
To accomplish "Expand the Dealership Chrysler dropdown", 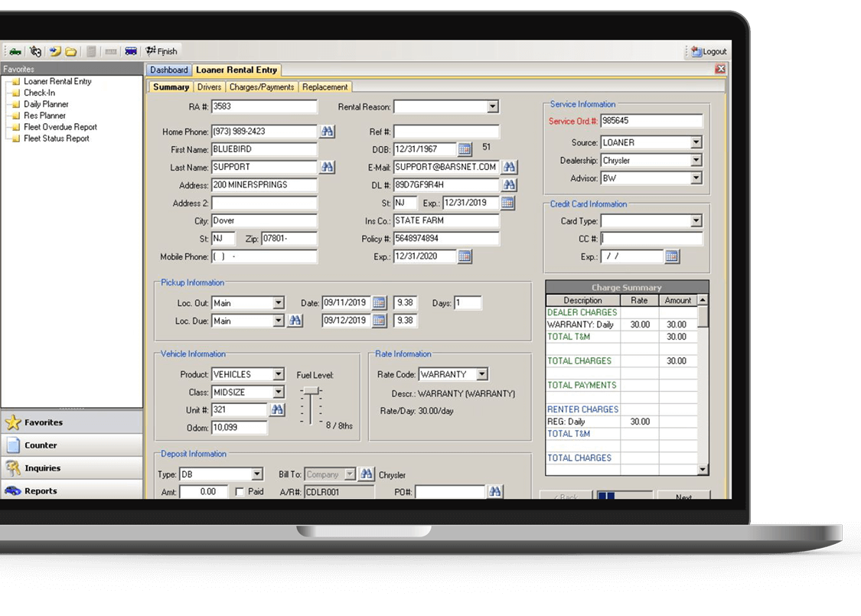I will click(x=696, y=161).
